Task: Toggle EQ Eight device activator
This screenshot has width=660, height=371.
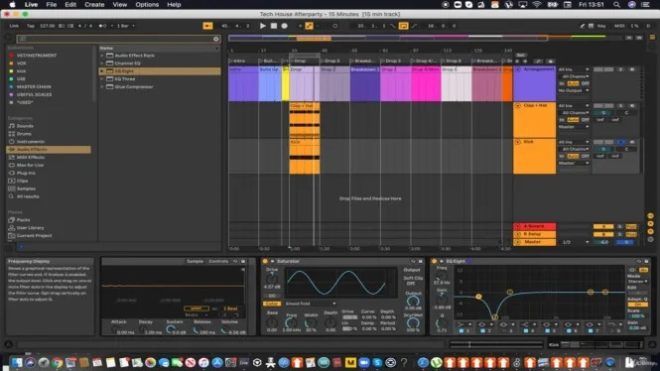Action: click(435, 262)
